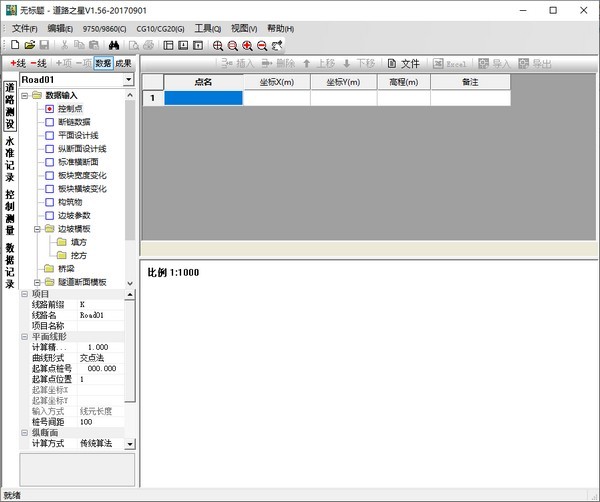Click the Open folder icon
Viewport: 600px width, 502px height.
pos(30,45)
